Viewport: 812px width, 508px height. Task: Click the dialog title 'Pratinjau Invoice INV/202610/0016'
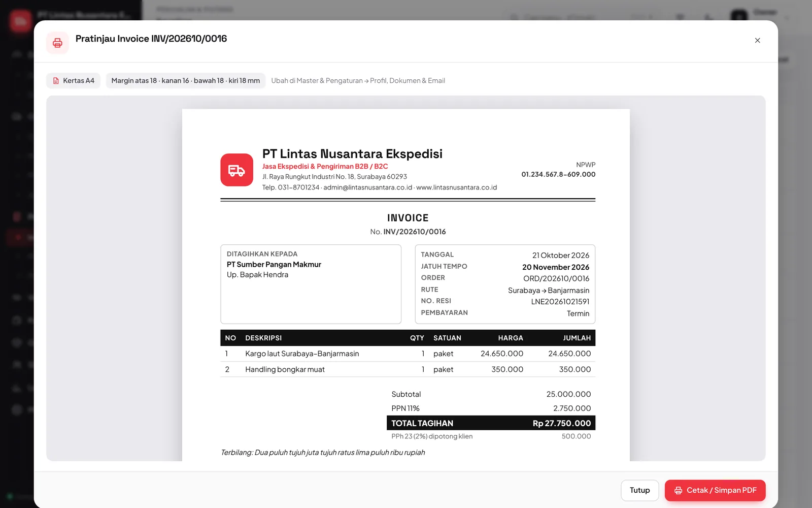coord(151,39)
